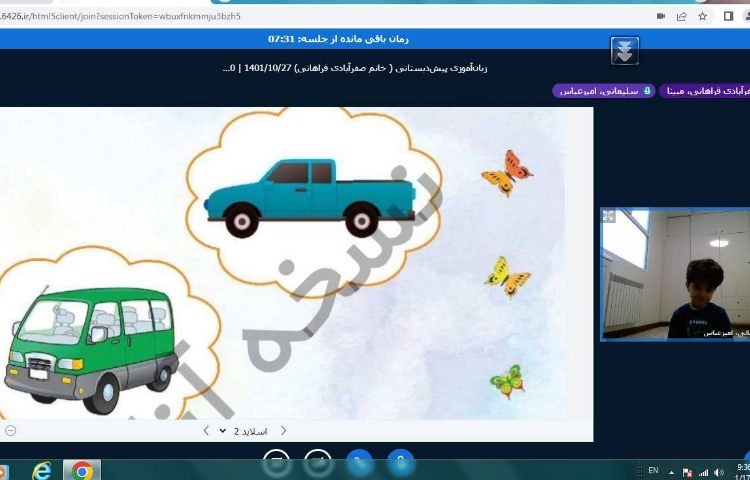750x480 pixels.
Task: Click the webcam video of امیرعباس
Action: pyautogui.click(x=675, y=274)
